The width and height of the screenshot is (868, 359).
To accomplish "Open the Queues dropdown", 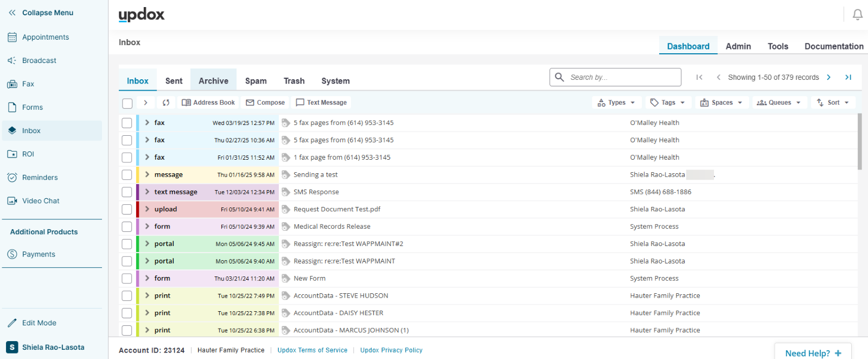I will [780, 102].
